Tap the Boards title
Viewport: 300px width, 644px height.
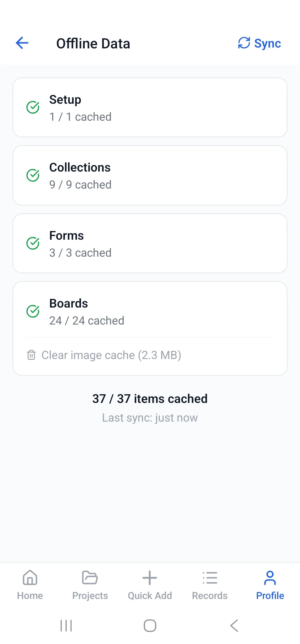click(69, 303)
